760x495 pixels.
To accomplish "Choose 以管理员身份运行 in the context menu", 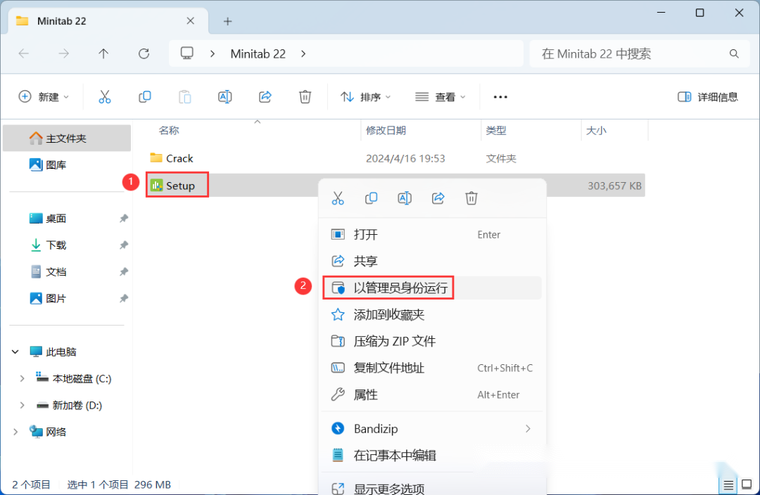I will pos(432,288).
